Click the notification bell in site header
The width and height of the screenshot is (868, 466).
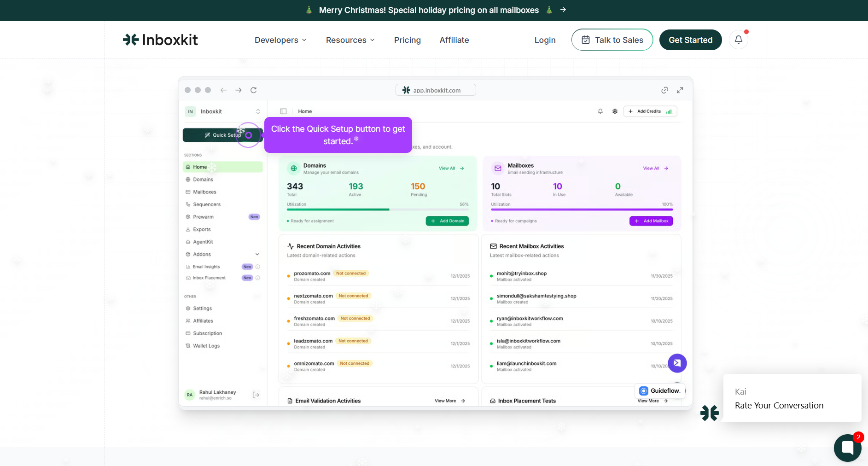click(738, 40)
